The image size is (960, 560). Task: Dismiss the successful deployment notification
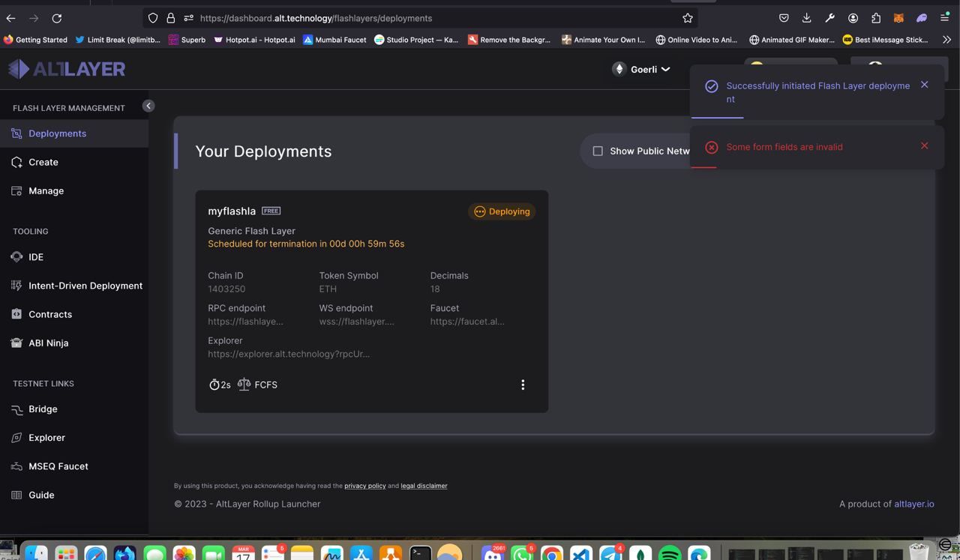924,85
